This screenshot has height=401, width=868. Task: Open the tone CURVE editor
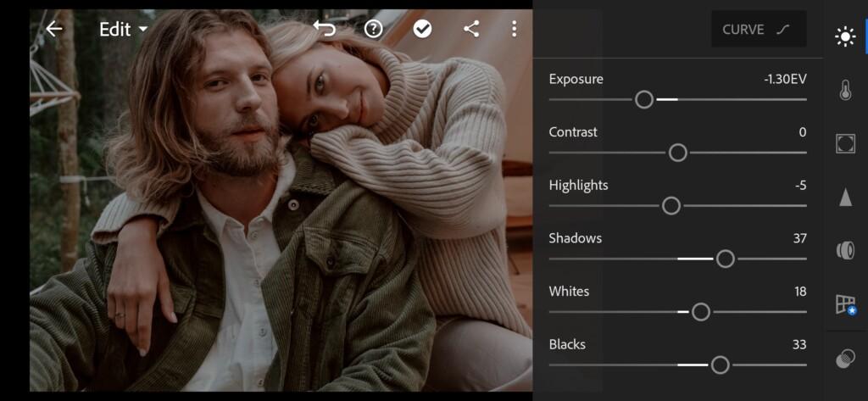[759, 30]
